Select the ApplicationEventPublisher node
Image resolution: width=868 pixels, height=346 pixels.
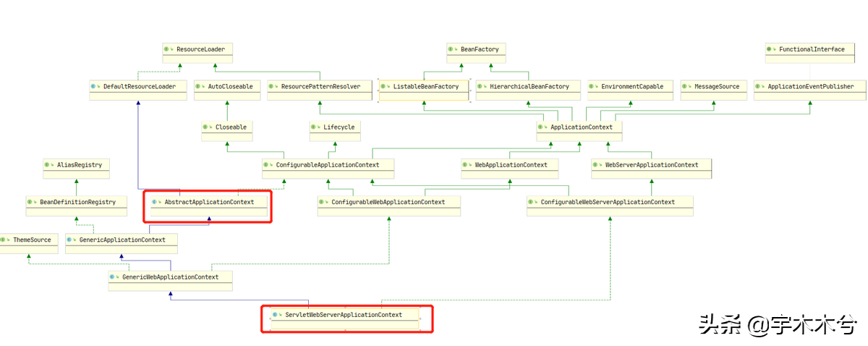(x=809, y=87)
